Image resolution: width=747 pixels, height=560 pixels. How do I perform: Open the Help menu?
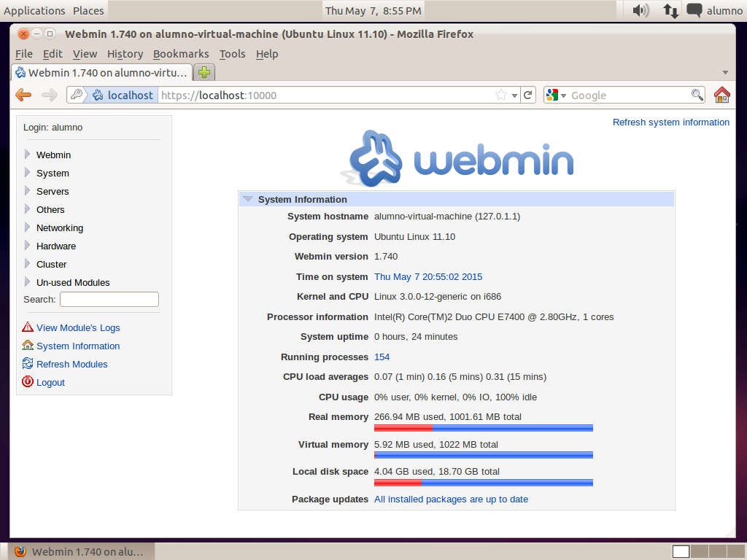(267, 54)
